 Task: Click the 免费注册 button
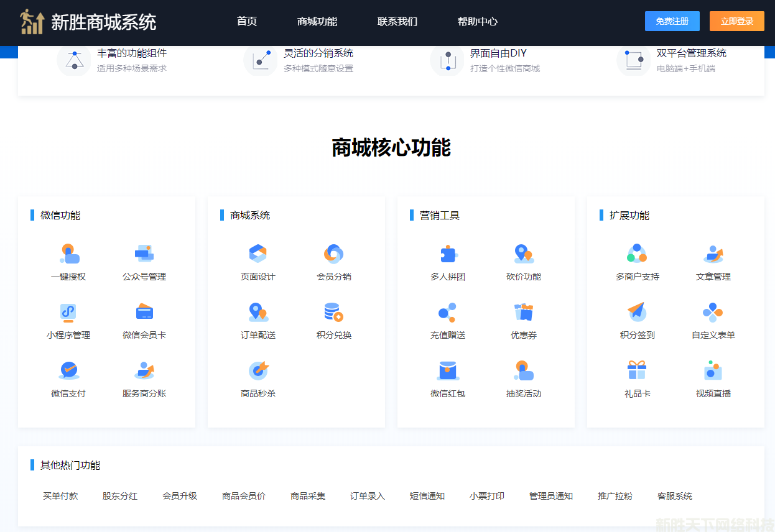[672, 21]
